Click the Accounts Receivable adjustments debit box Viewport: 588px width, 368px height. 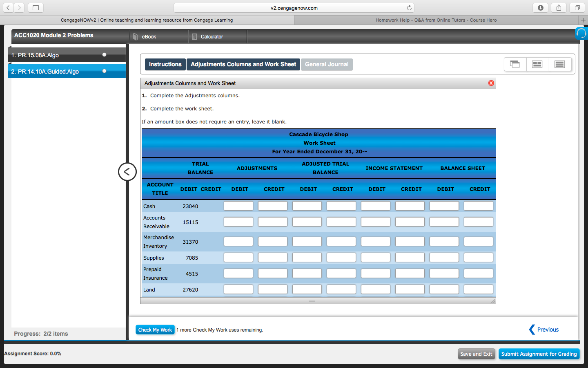(238, 222)
